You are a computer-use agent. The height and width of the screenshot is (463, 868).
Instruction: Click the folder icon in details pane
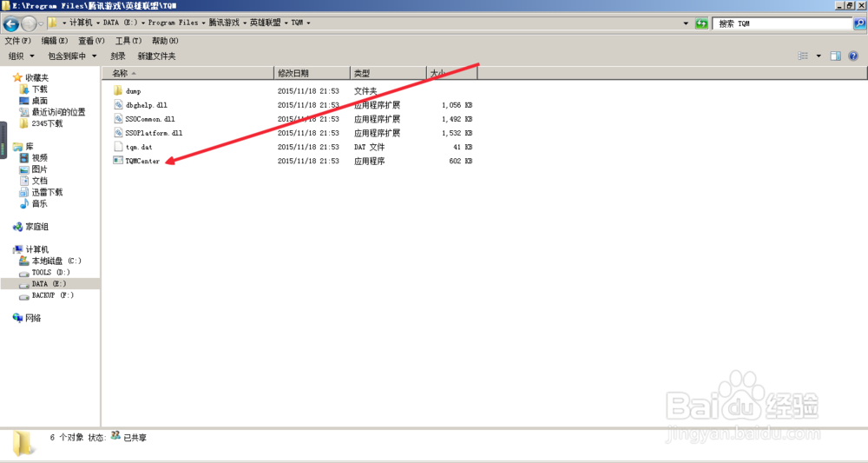(23, 443)
